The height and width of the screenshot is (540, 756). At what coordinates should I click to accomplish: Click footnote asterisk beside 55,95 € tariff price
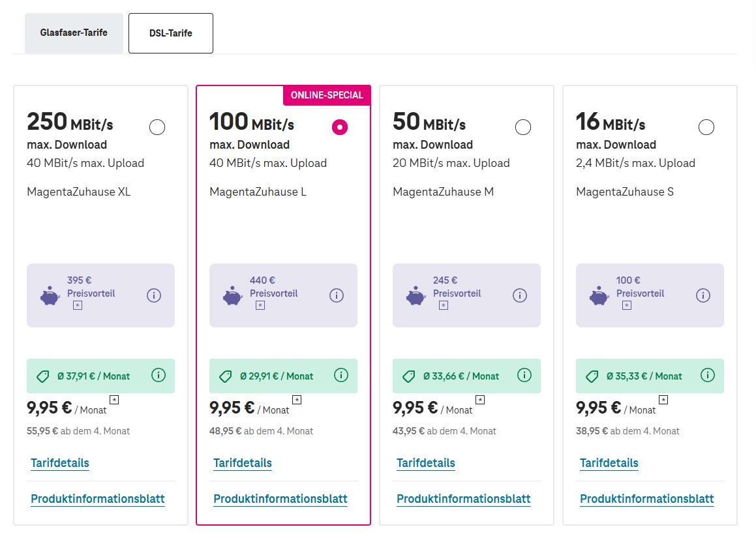[114, 400]
